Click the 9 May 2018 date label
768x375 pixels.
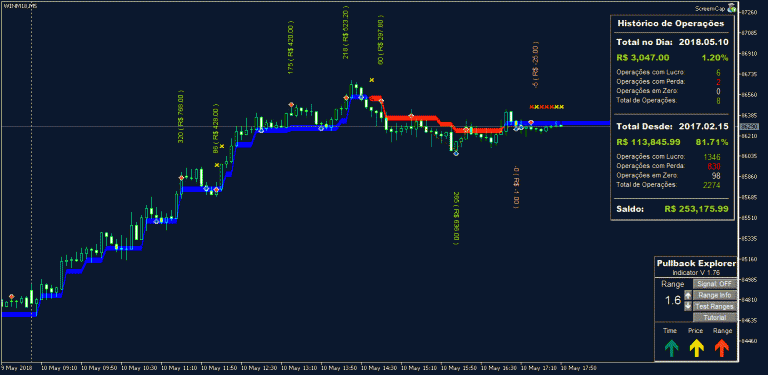pyautogui.click(x=16, y=367)
